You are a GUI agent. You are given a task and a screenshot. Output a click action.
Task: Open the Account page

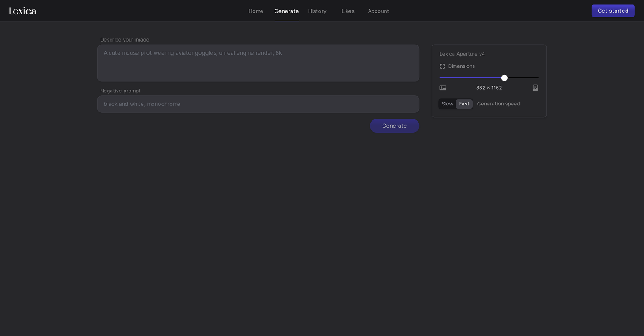[378, 11]
